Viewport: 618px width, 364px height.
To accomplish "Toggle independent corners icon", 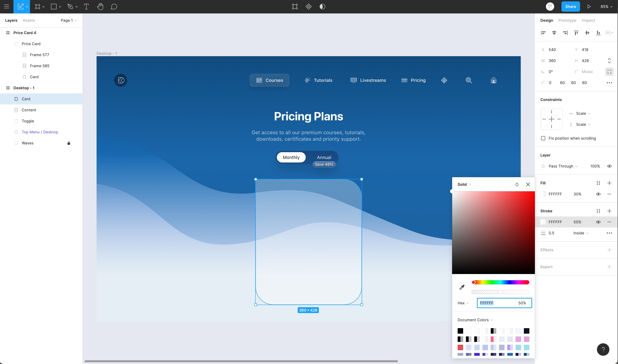I will [609, 72].
